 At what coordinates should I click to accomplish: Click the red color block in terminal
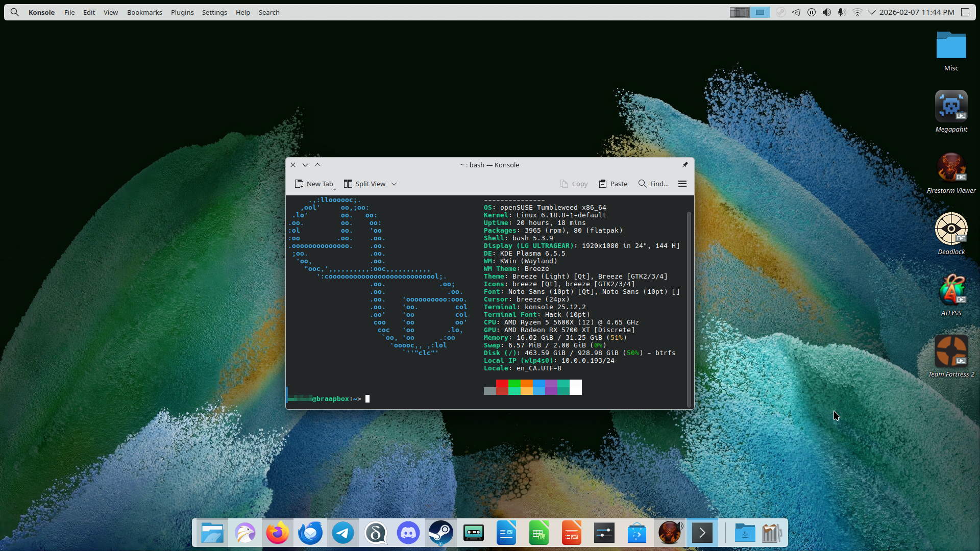pyautogui.click(x=502, y=384)
